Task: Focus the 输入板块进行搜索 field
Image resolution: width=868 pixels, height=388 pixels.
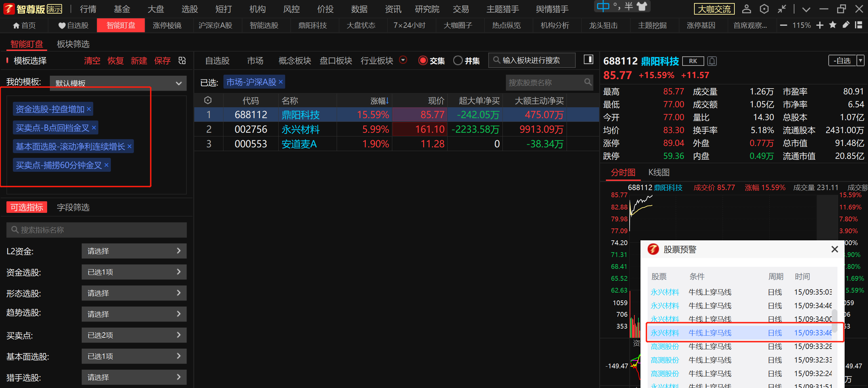Action: click(532, 60)
